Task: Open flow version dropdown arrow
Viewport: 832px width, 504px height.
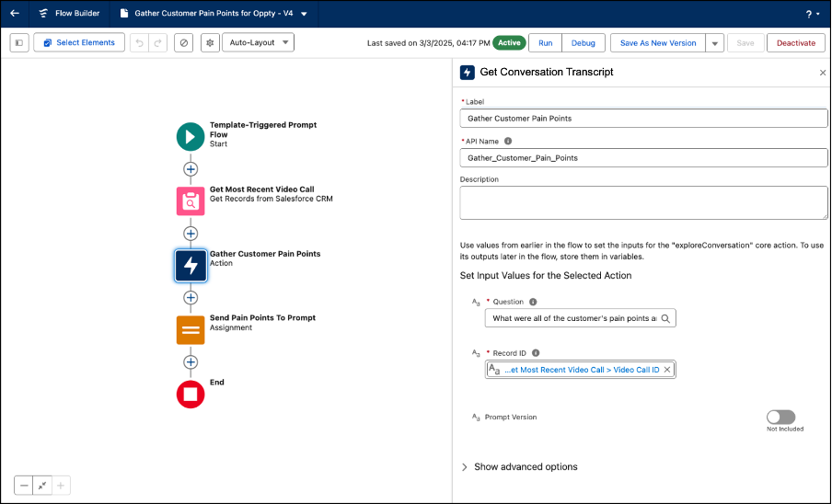Action: click(304, 14)
